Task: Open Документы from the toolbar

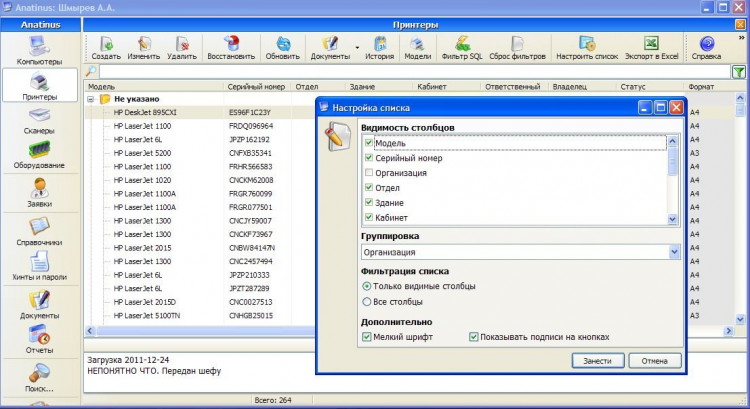Action: (x=330, y=48)
